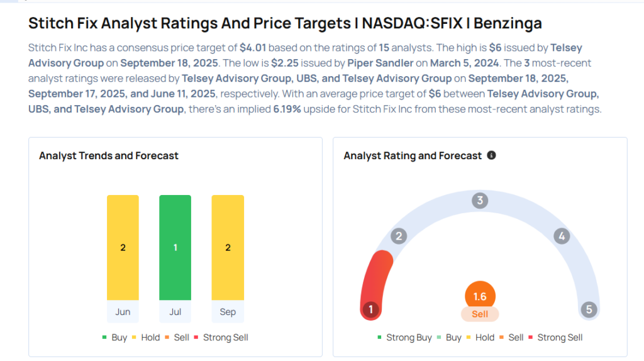Click gauge marker number 5
The width and height of the screenshot is (644, 361).
click(589, 309)
